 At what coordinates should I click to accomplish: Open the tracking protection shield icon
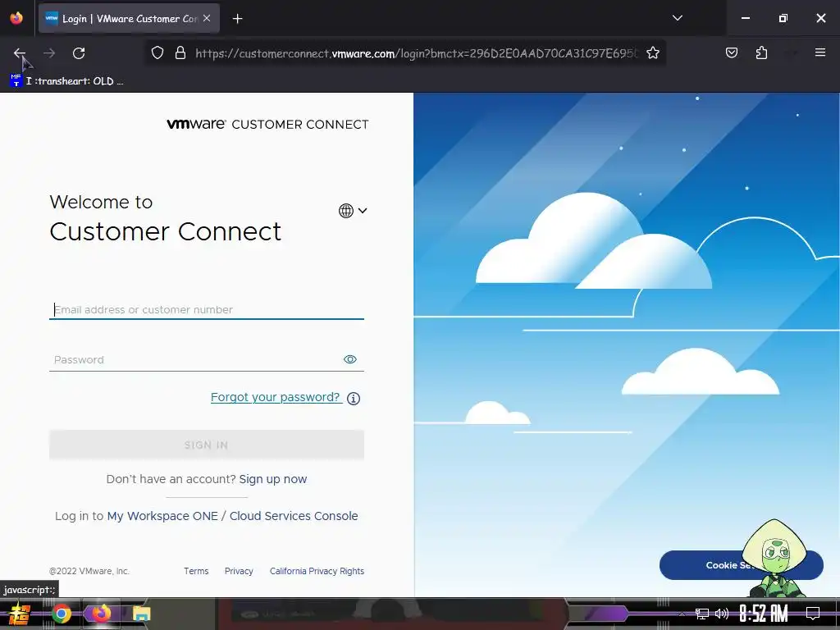[157, 53]
